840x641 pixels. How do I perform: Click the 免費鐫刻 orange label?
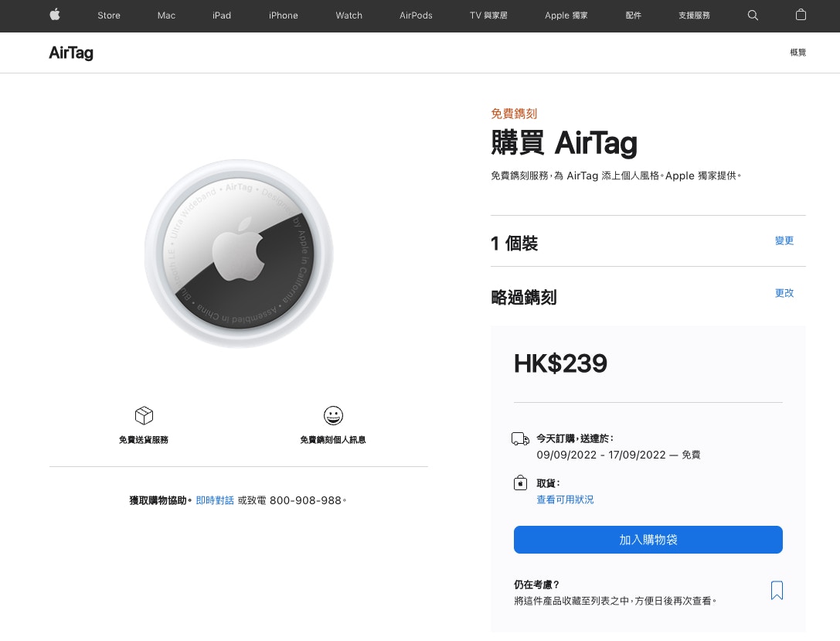514,114
